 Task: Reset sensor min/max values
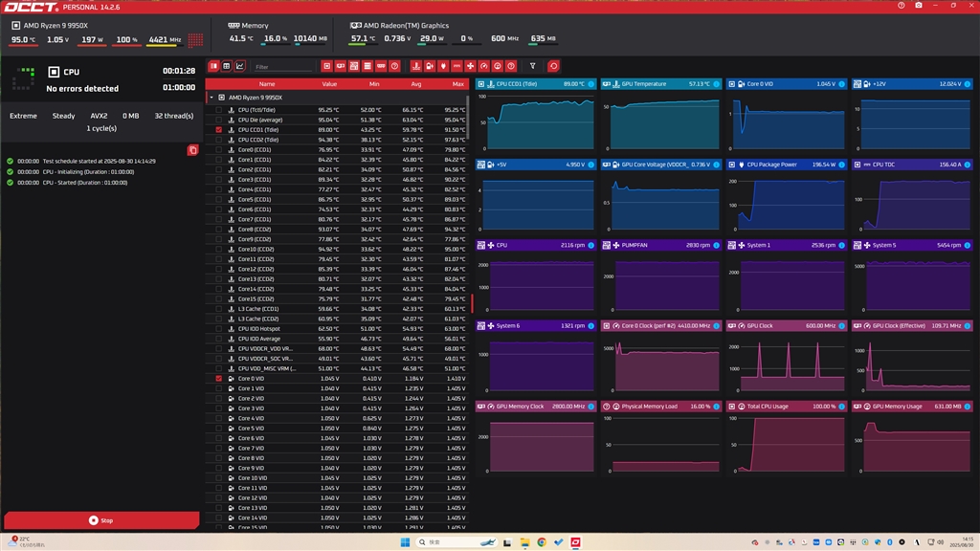(x=553, y=66)
